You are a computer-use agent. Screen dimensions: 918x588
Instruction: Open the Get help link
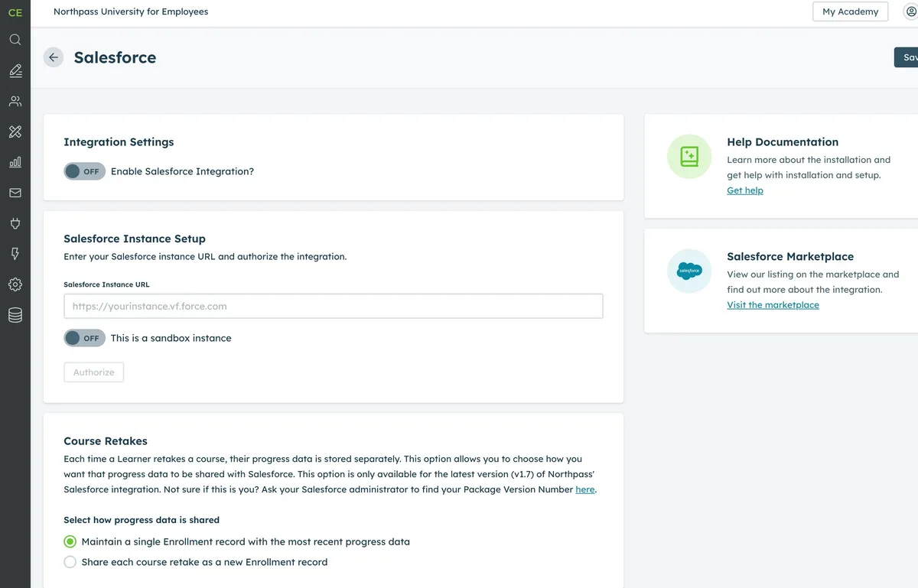point(745,190)
